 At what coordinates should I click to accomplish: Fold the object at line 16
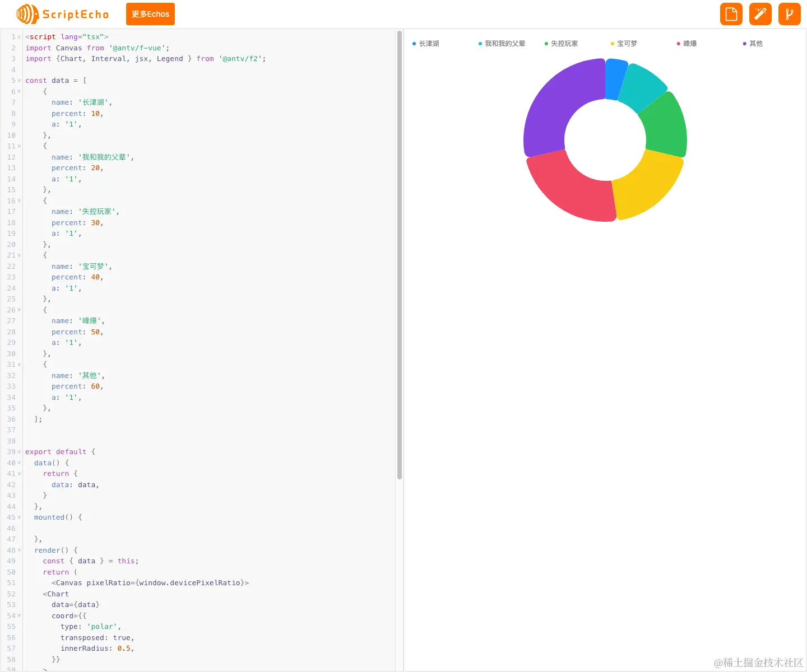(x=19, y=200)
